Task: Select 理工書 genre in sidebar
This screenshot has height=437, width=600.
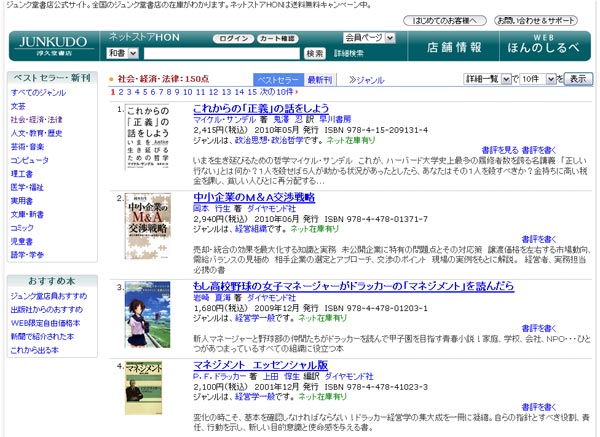Action: pos(22,174)
